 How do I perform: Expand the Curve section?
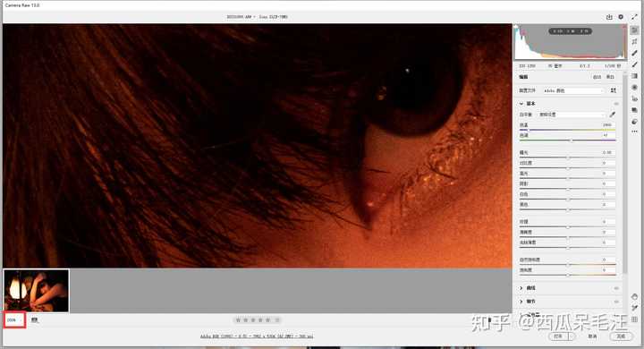pyautogui.click(x=530, y=288)
